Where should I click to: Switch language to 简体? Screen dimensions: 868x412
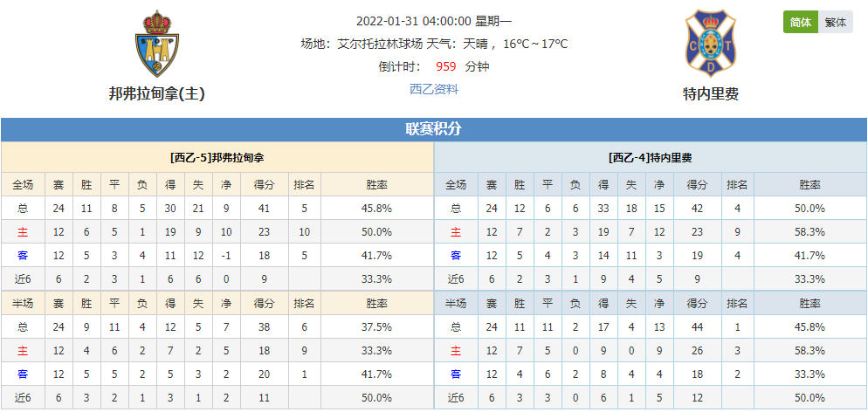801,22
